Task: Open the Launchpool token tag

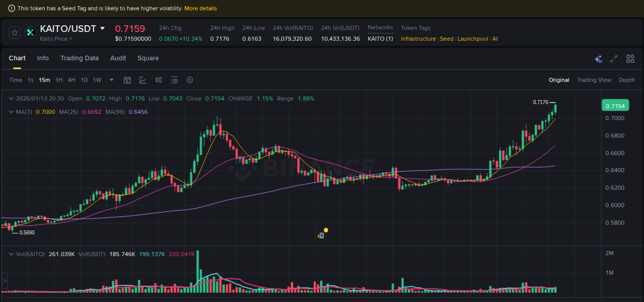Action: [x=473, y=39]
